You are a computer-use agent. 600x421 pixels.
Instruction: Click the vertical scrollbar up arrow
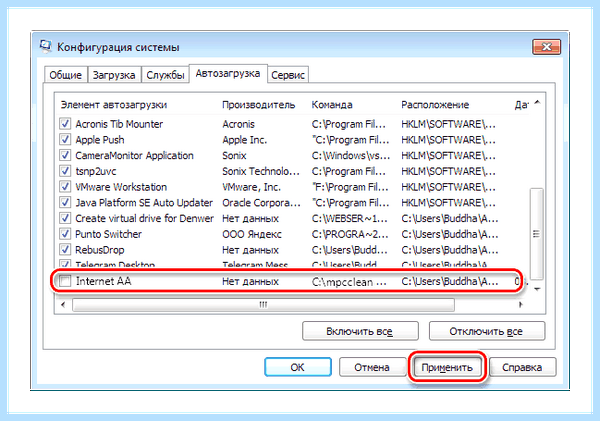[537, 102]
